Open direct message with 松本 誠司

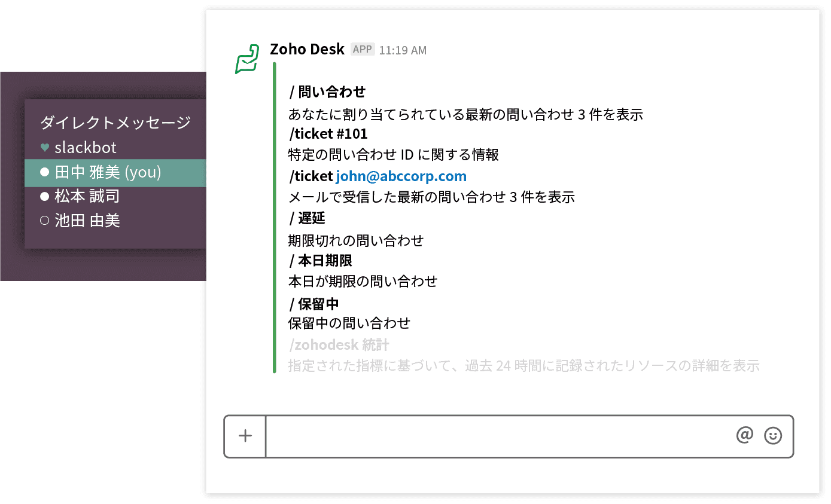[x=87, y=196]
